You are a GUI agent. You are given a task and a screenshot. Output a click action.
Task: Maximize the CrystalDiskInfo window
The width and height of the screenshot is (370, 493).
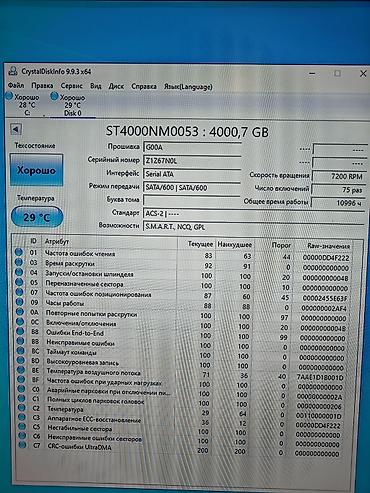(x=337, y=73)
